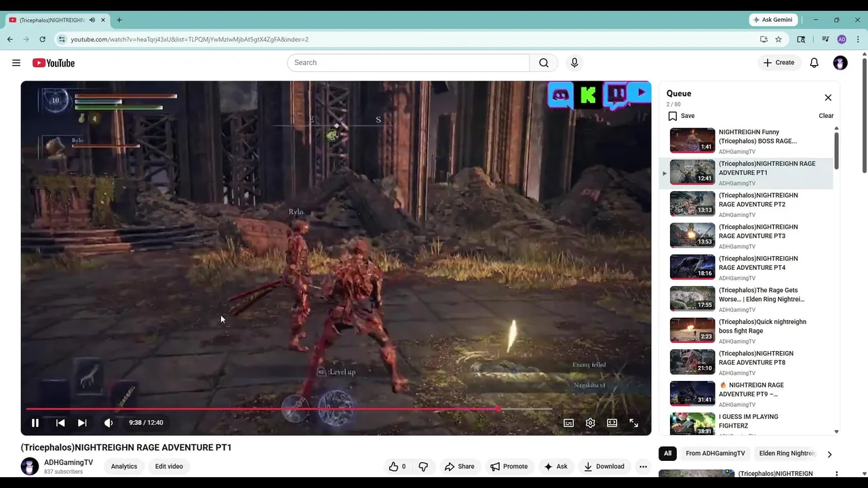Screen dimensions: 868x488
Task: Play RAGE ADVENTURE PT3 from queue
Action: [x=746, y=236]
